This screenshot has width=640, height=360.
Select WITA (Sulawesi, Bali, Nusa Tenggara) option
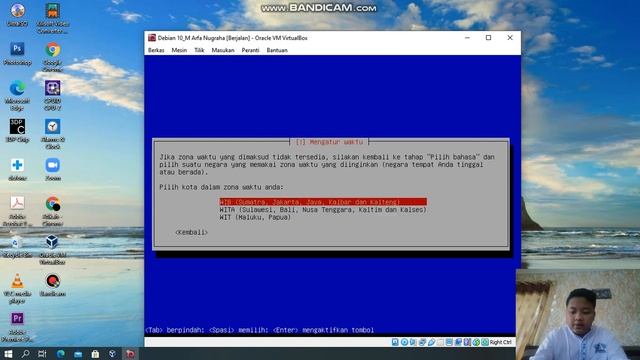pyautogui.click(x=323, y=210)
